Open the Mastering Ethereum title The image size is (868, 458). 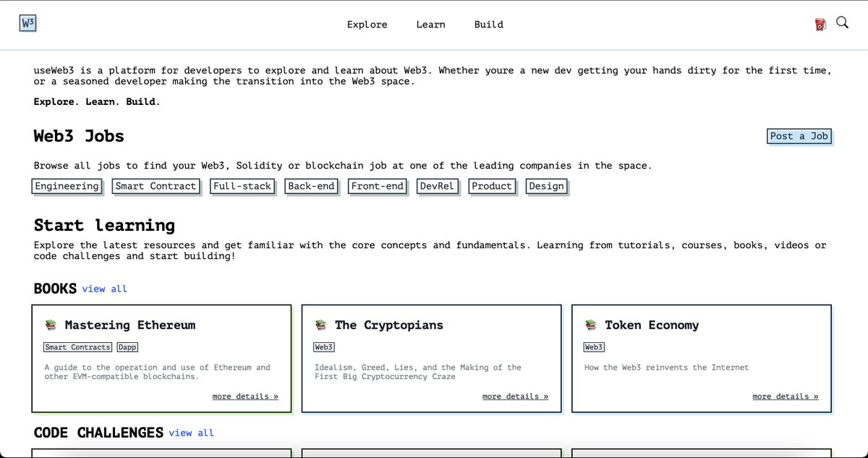[x=130, y=325]
